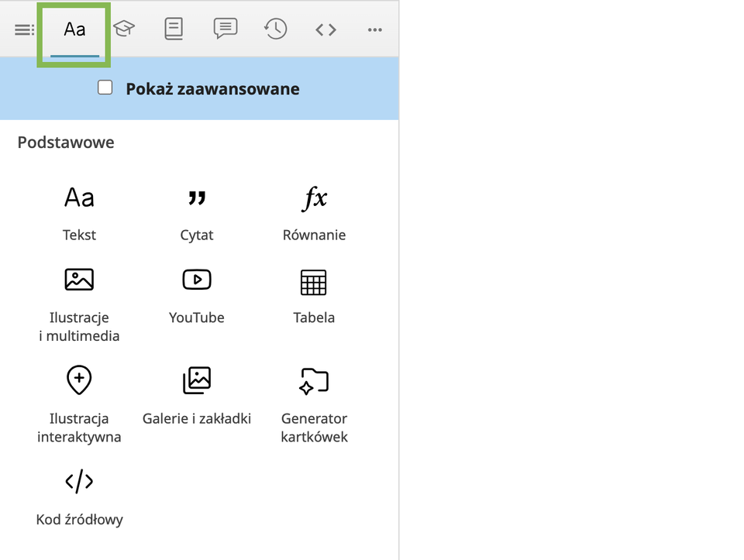Insert a YouTube video element
The width and height of the screenshot is (744, 560).
197,280
